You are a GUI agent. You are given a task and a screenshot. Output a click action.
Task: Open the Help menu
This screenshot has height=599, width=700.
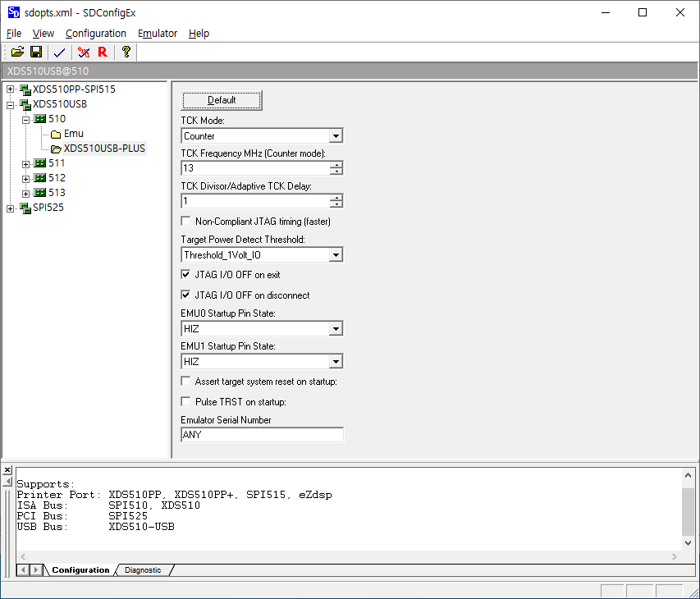point(199,34)
